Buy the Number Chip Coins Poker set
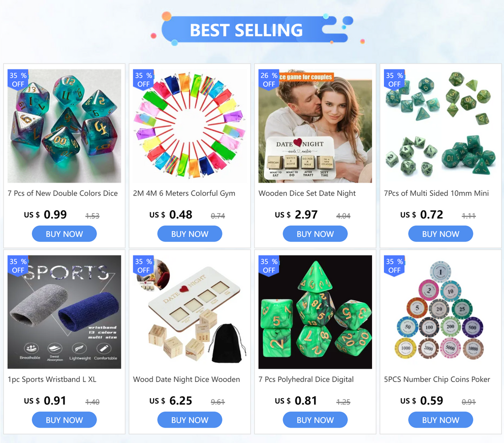 (x=441, y=420)
